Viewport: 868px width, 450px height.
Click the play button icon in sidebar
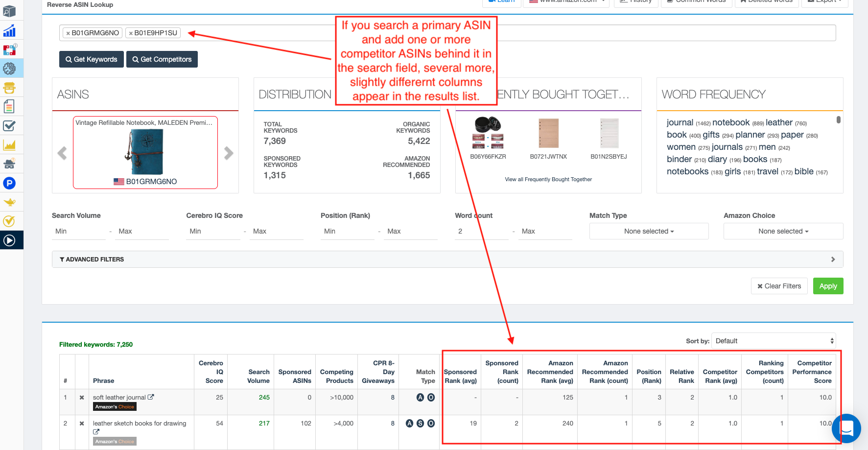(x=9, y=240)
